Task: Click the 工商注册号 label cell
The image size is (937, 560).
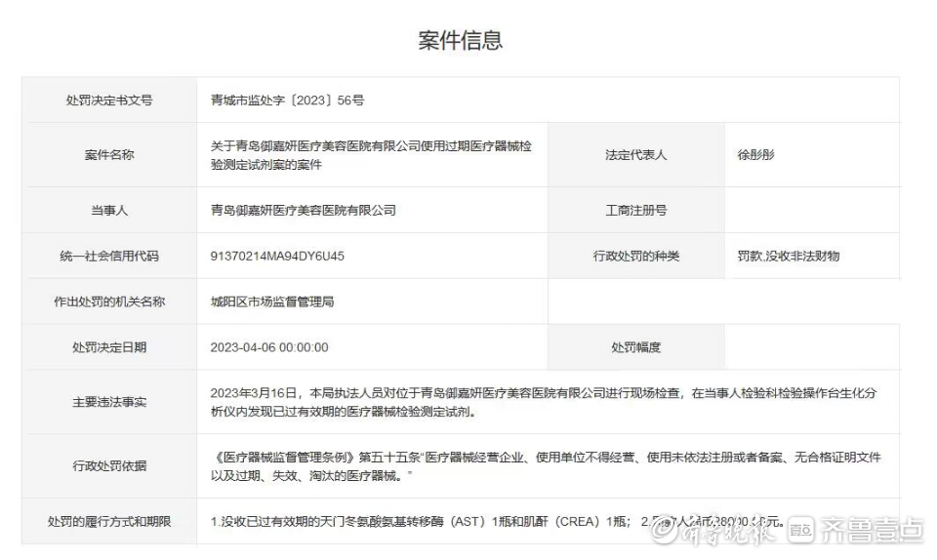Action: point(635,210)
